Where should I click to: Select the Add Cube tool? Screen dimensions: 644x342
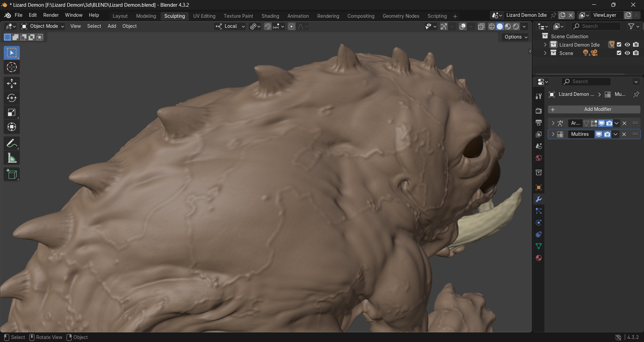pos(12,174)
